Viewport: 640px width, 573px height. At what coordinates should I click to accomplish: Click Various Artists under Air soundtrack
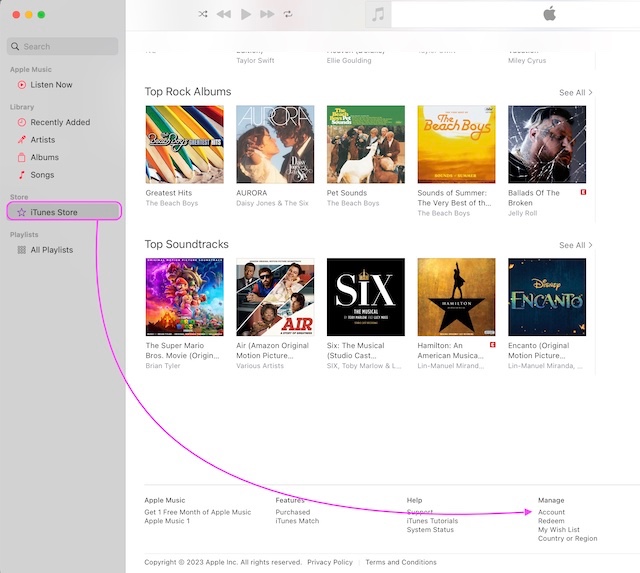260,366
